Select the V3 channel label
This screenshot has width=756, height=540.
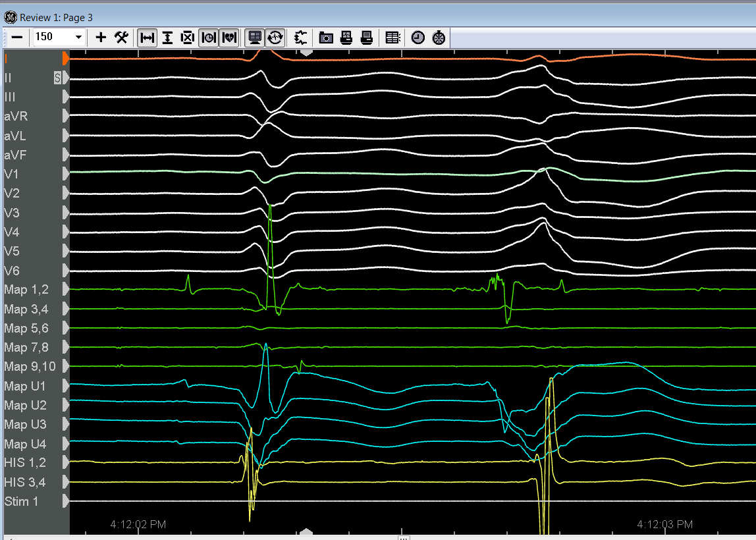[12, 213]
